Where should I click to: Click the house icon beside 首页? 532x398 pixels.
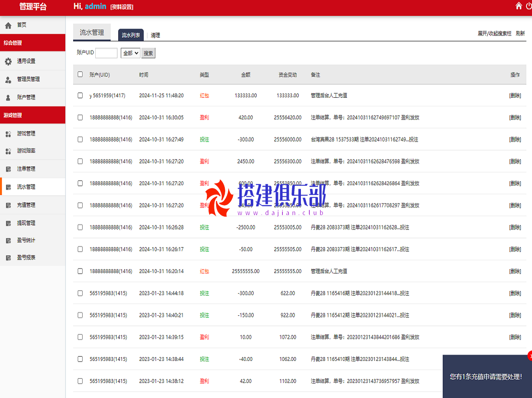point(8,25)
